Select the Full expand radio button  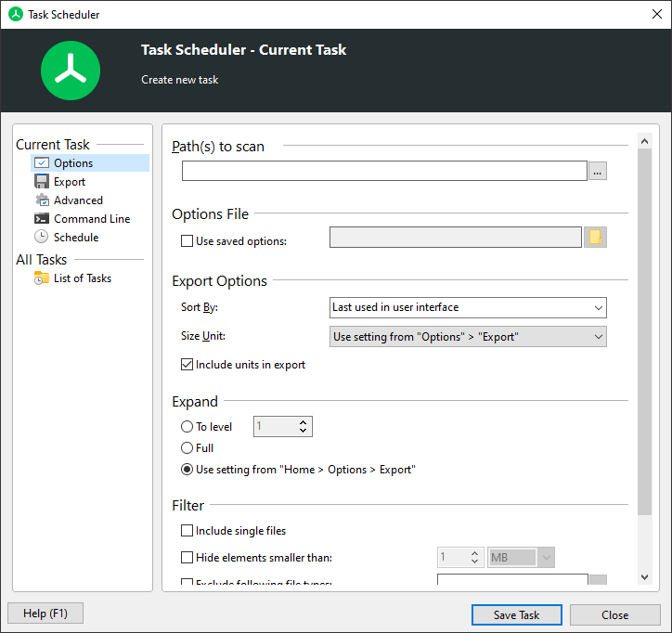187,448
